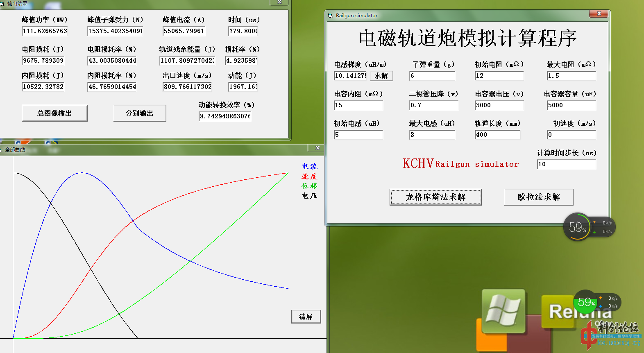Click the 总图像输出 button
The height and width of the screenshot is (353, 644).
[x=54, y=113]
